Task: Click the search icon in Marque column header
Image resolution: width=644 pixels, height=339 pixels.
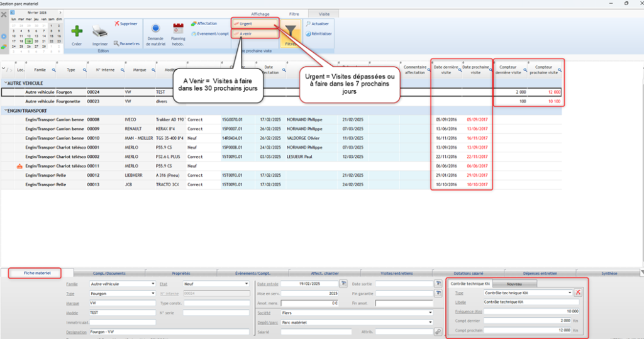Action: point(153,70)
